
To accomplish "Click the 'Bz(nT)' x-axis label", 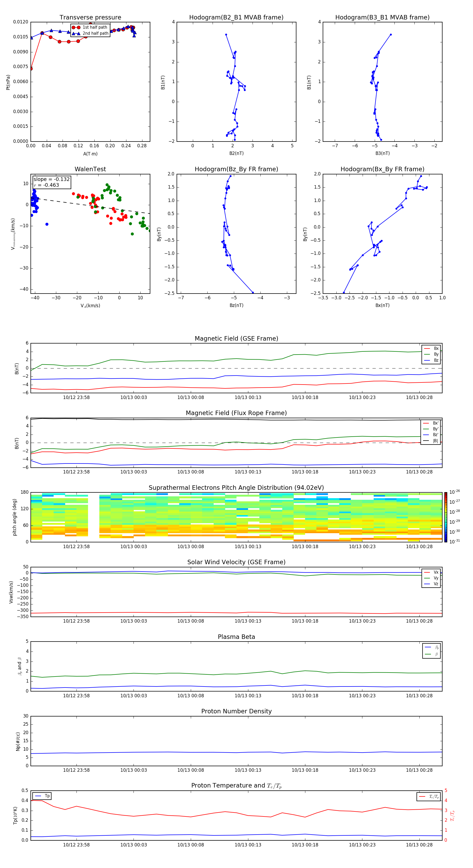I will tap(236, 306).
